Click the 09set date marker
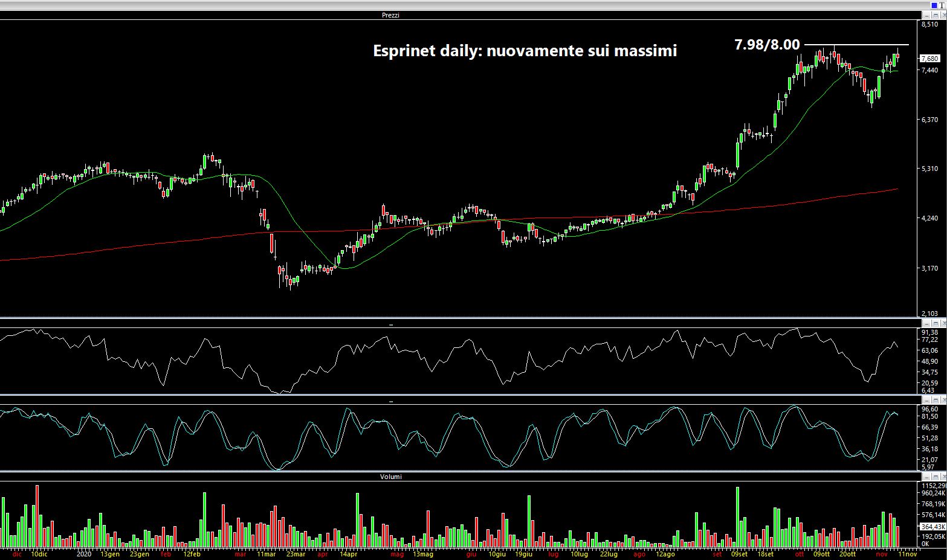 point(739,553)
